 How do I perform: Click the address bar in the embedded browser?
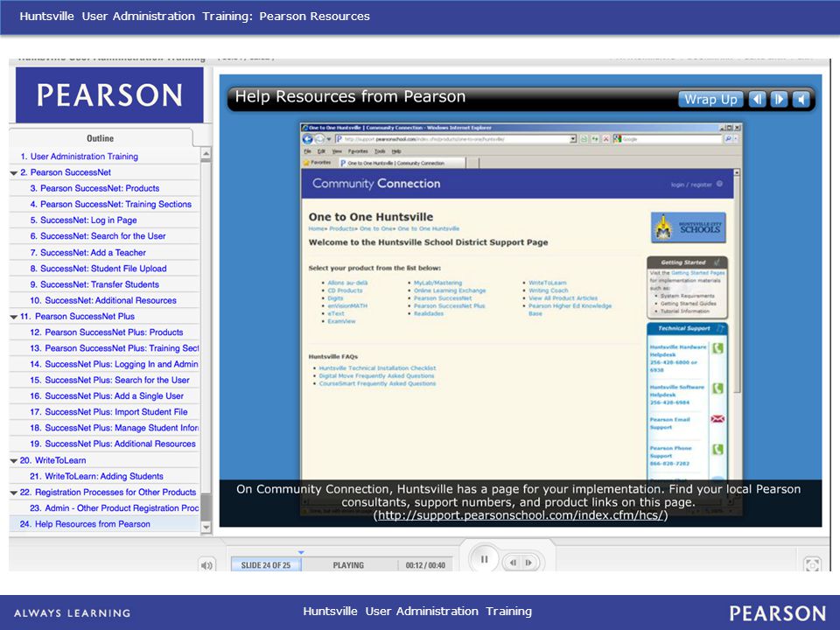[455, 139]
